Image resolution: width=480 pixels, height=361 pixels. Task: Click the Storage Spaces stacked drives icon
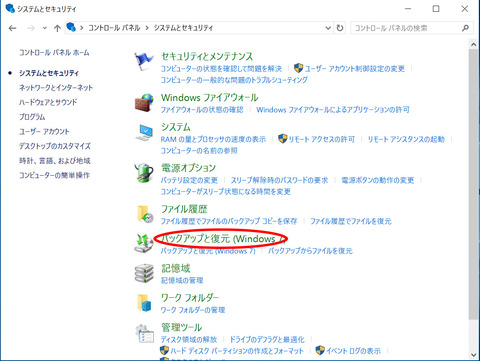[x=144, y=273]
